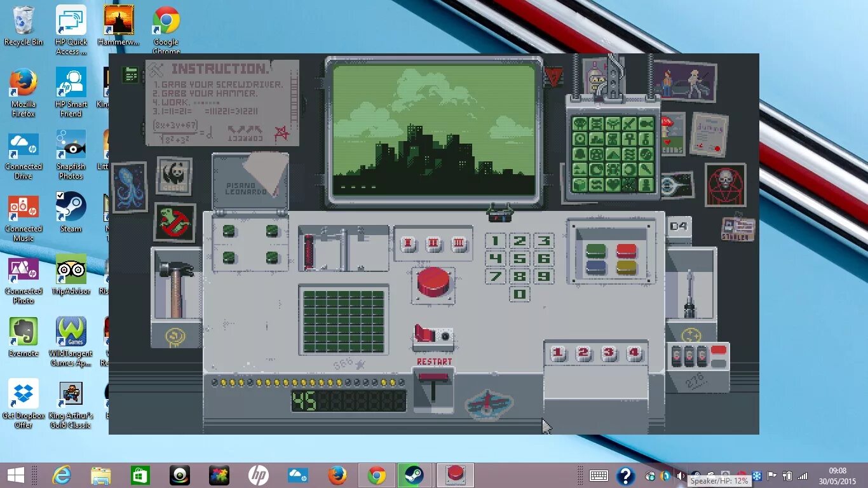The image size is (868, 488).
Task: Open Recycle Bin desktop icon
Action: (24, 25)
